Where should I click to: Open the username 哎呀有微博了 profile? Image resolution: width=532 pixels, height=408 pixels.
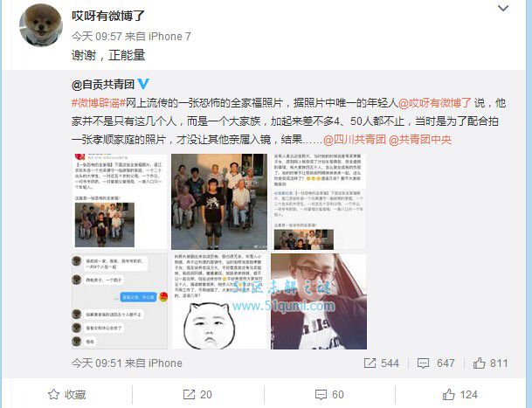click(x=108, y=16)
